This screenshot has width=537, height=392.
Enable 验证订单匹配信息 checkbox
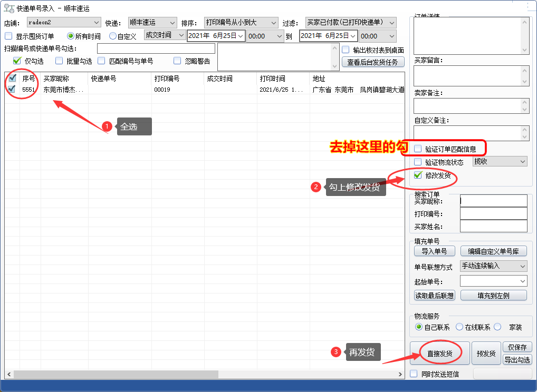(x=418, y=149)
